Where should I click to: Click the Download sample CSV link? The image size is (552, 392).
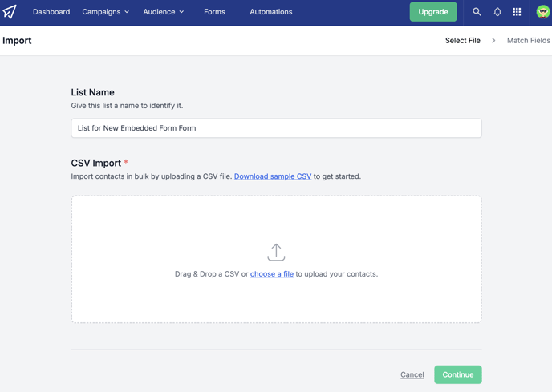pos(273,176)
